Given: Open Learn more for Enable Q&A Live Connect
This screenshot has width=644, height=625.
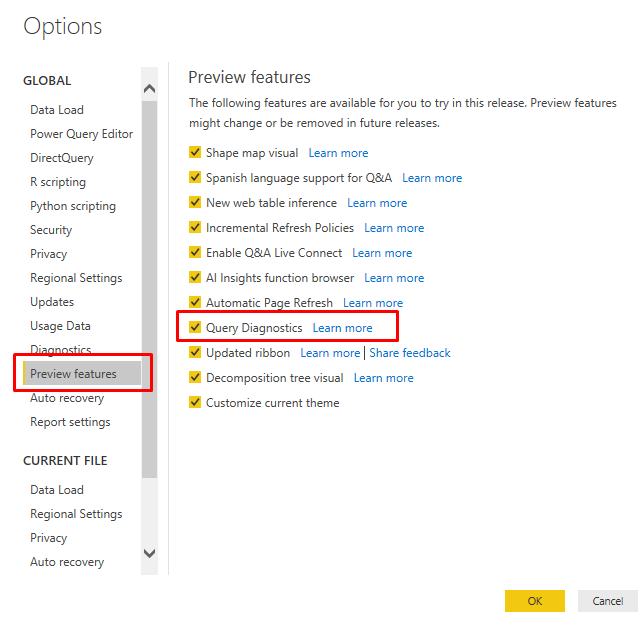Looking at the screenshot, I should pyautogui.click(x=382, y=253).
